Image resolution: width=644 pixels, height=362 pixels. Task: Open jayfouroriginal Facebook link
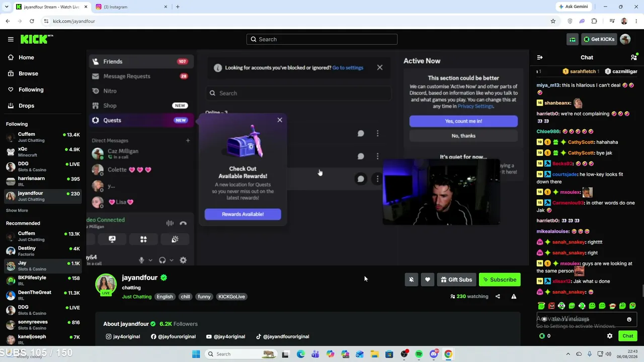(173, 337)
